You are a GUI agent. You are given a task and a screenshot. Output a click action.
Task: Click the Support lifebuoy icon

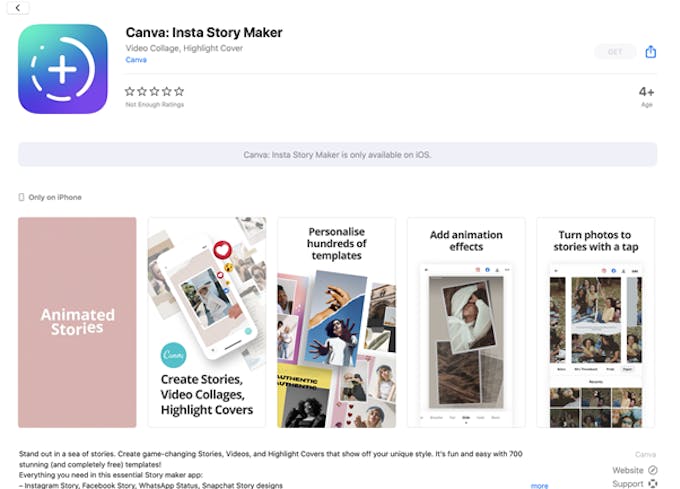(x=653, y=483)
